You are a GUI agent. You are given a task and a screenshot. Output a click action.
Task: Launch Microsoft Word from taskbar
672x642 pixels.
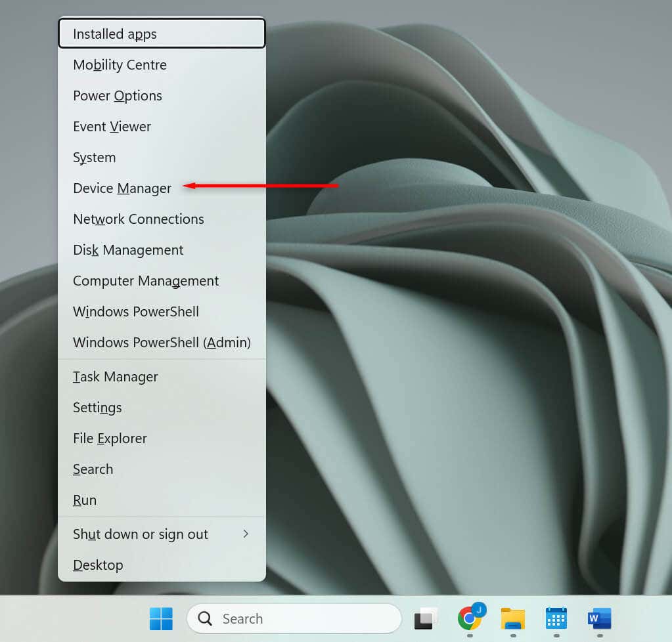click(599, 618)
